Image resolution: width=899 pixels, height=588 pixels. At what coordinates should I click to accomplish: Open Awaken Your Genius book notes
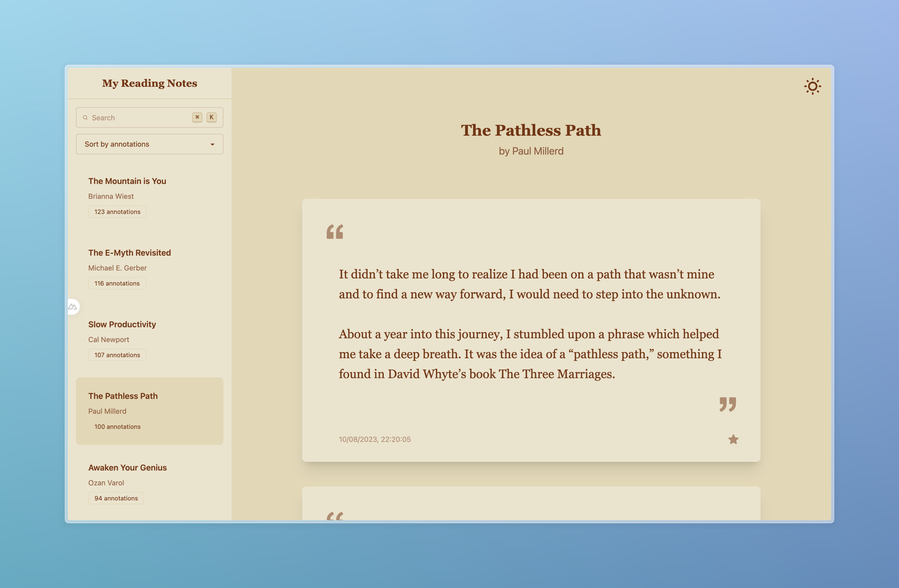[127, 468]
